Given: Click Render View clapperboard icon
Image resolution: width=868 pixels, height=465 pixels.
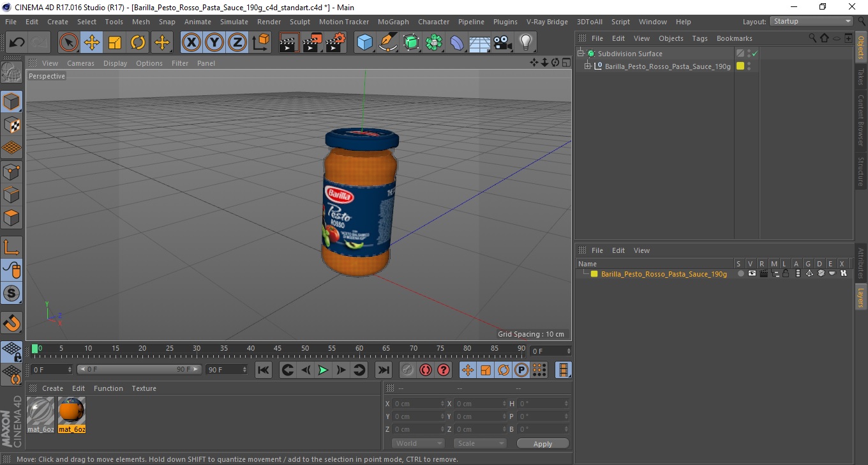Looking at the screenshot, I should 289,43.
